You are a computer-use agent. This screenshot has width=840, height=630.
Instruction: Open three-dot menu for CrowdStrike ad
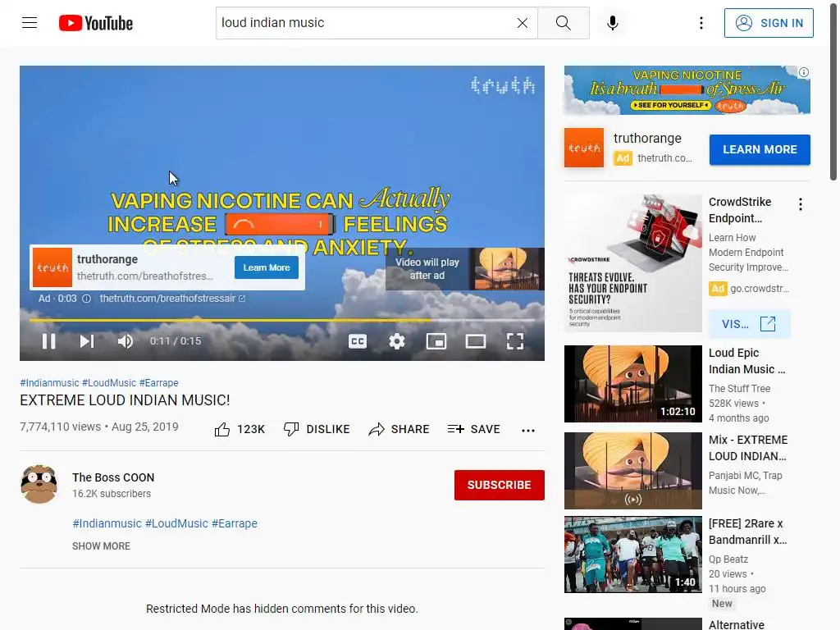[x=801, y=204]
